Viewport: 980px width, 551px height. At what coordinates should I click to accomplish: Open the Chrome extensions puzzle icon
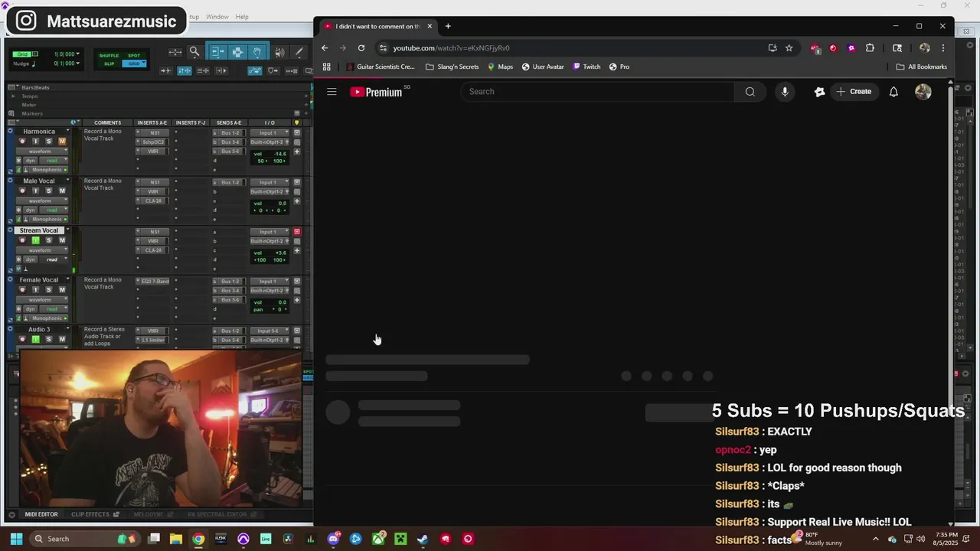click(870, 47)
